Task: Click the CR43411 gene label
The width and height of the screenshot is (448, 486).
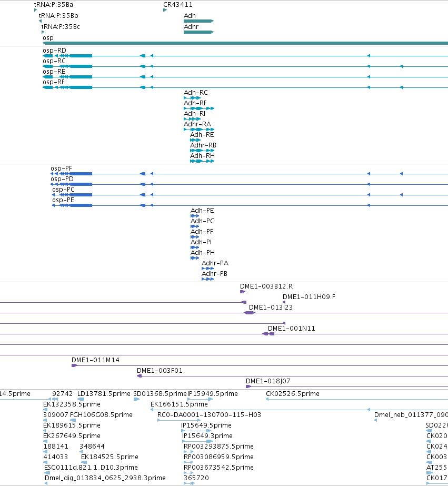Action: click(178, 5)
